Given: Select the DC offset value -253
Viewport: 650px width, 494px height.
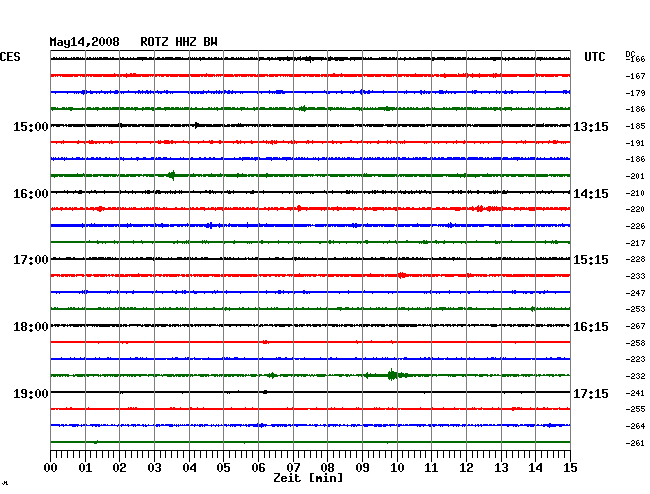Looking at the screenshot, I should pos(635,309).
